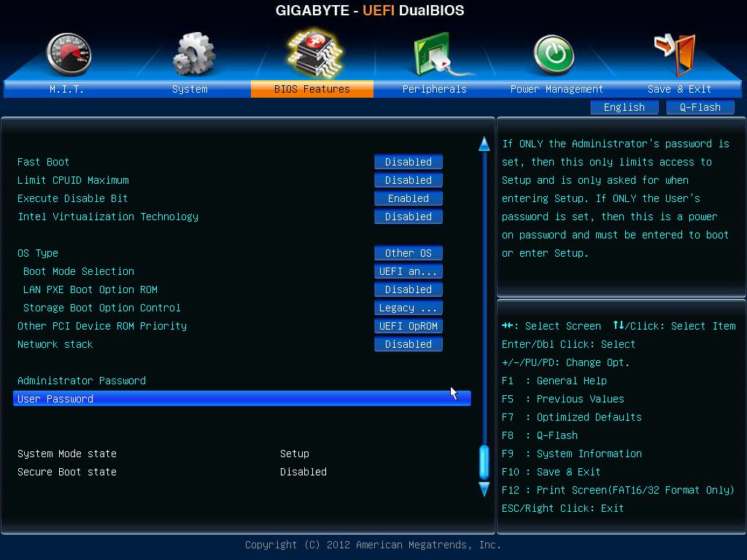The height and width of the screenshot is (560, 747).
Task: Click the F9 System Information hint
Action: [x=572, y=454]
